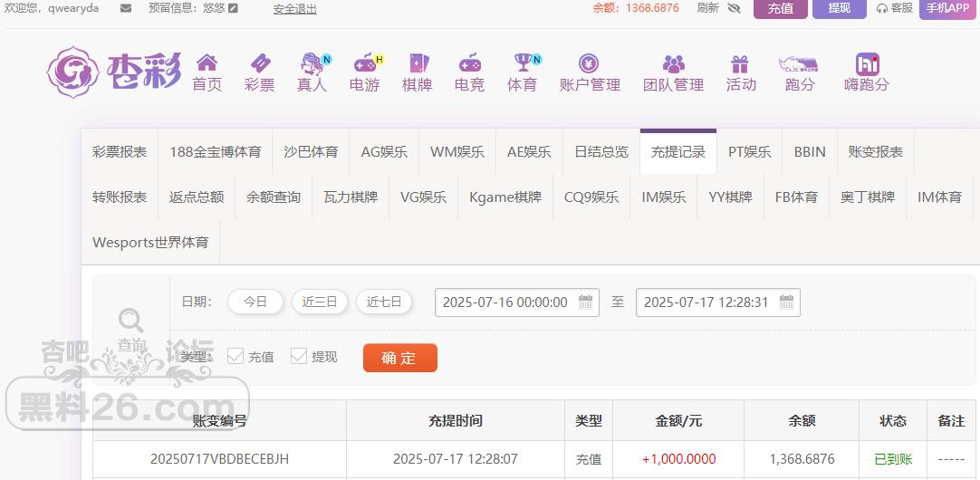Viewport: 980px width, 480px height.
Task: Click the 安全退出 logout link
Action: pos(295,9)
